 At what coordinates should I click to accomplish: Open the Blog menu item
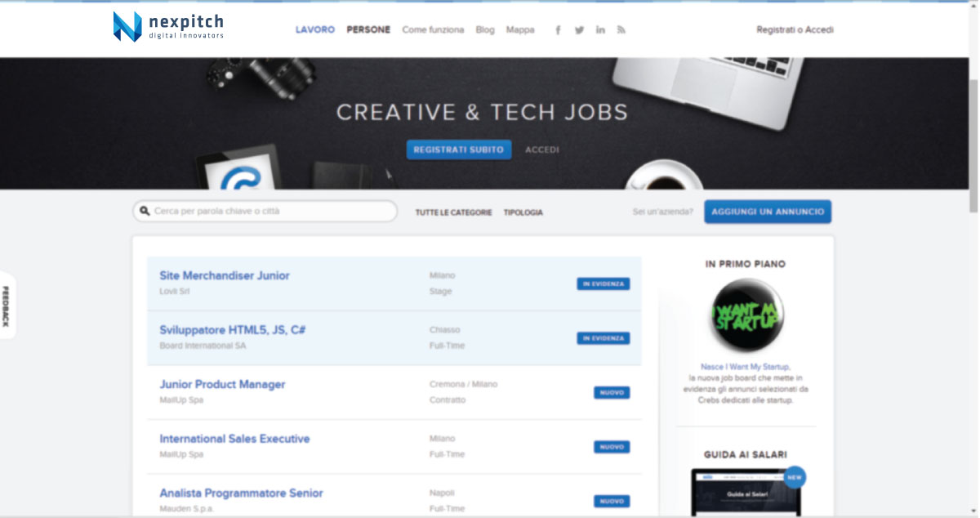tap(485, 29)
